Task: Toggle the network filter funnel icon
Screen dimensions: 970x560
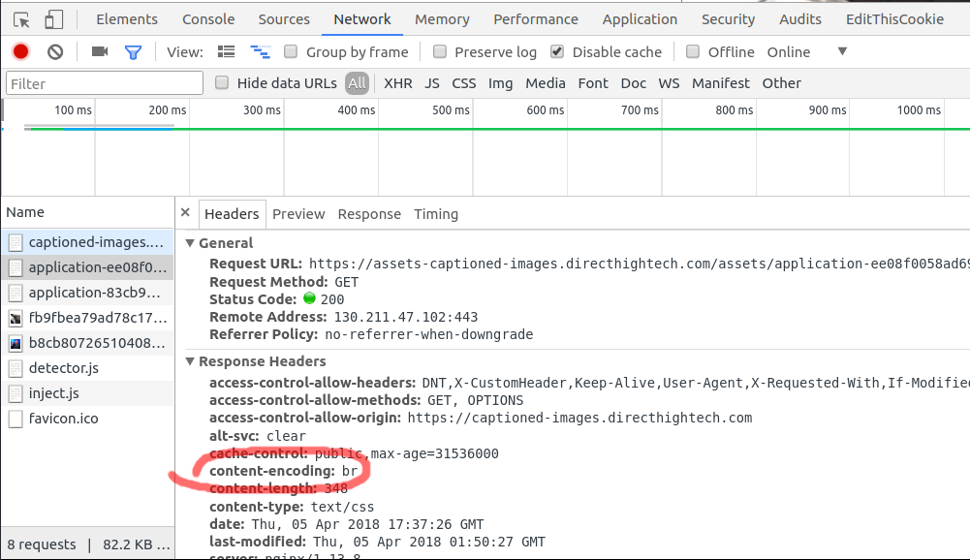Action: (x=133, y=52)
